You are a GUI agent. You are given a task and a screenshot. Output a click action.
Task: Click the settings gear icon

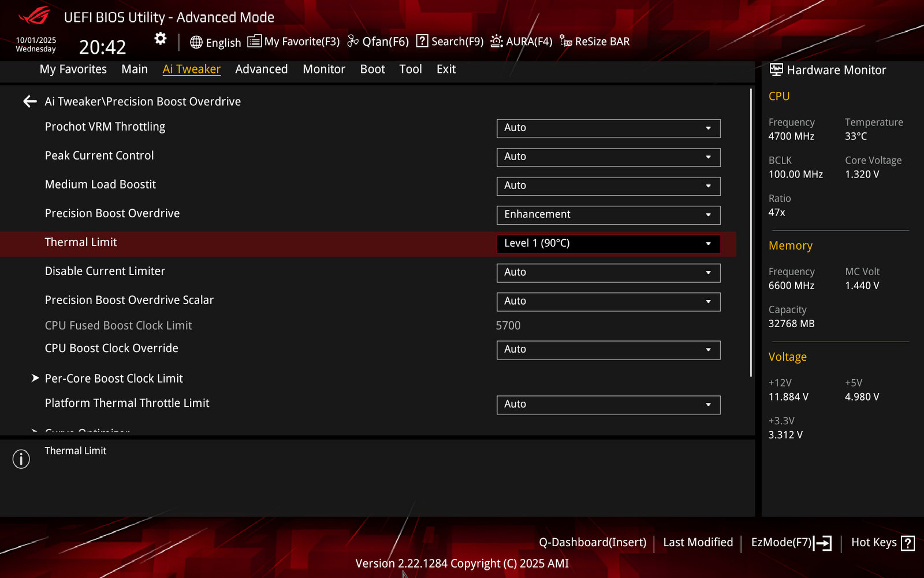click(161, 39)
